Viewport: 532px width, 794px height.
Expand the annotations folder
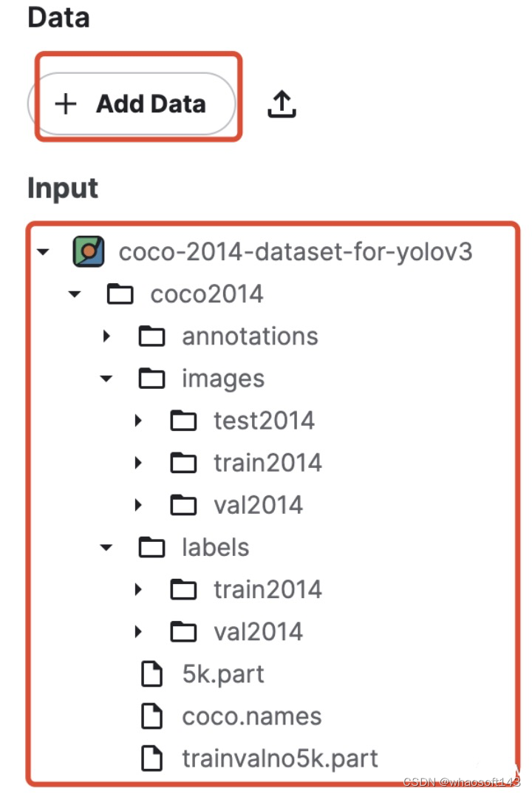pos(107,336)
